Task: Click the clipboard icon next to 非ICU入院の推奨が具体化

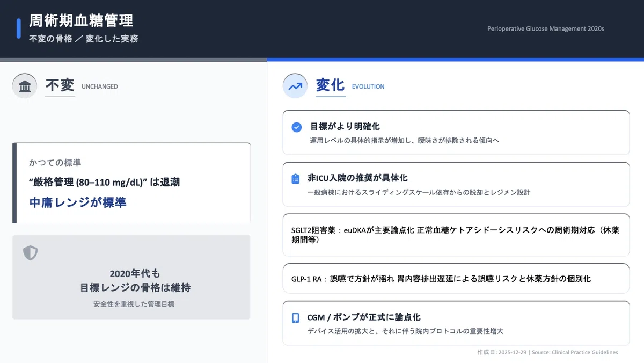Action: click(x=296, y=179)
